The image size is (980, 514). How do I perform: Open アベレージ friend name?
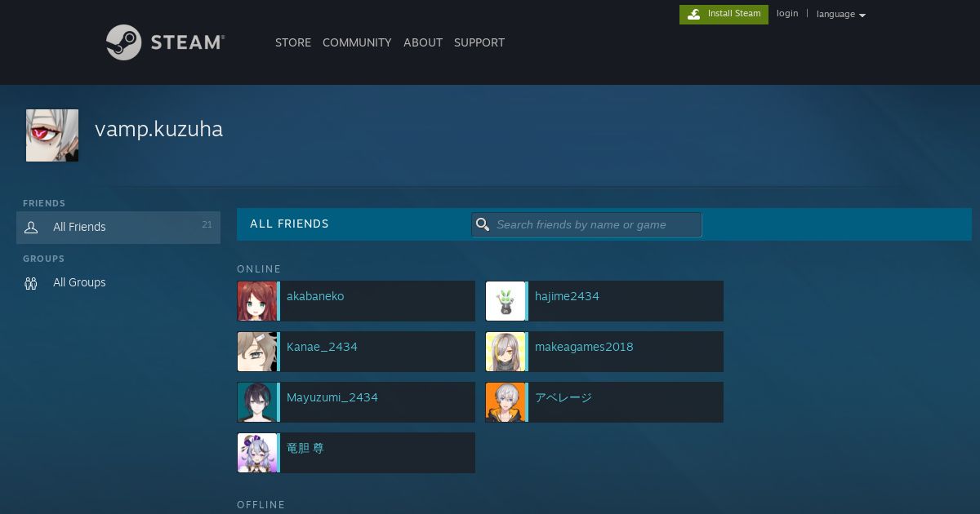point(563,397)
